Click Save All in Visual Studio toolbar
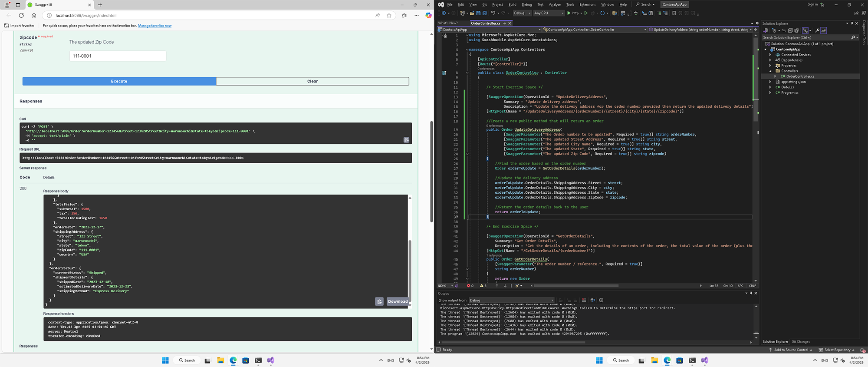 coord(484,13)
